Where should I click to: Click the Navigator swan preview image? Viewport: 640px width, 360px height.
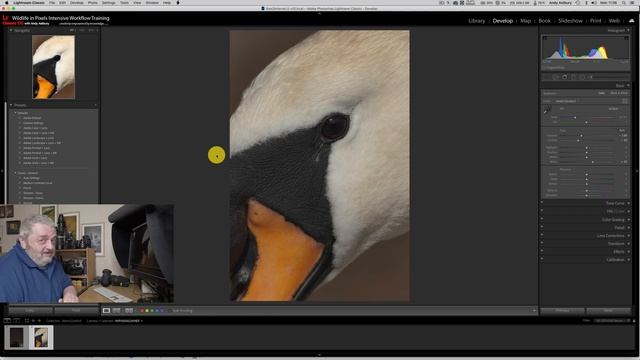53,67
